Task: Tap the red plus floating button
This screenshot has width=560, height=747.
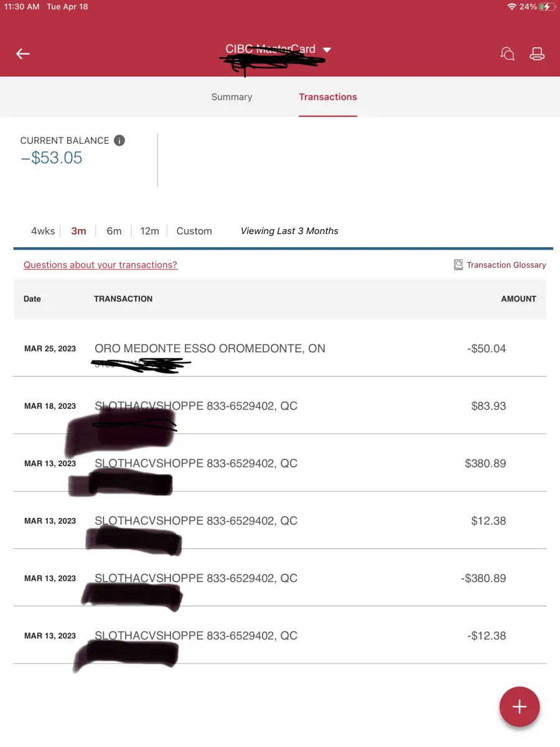Action: click(x=520, y=707)
